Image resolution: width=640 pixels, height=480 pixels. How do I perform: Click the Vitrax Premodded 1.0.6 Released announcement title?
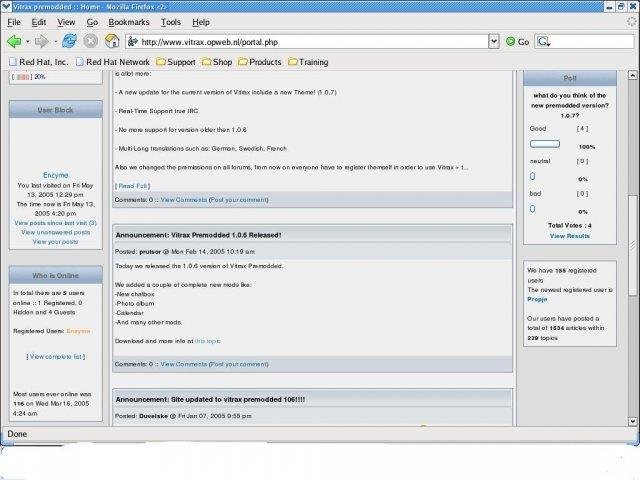point(198,235)
